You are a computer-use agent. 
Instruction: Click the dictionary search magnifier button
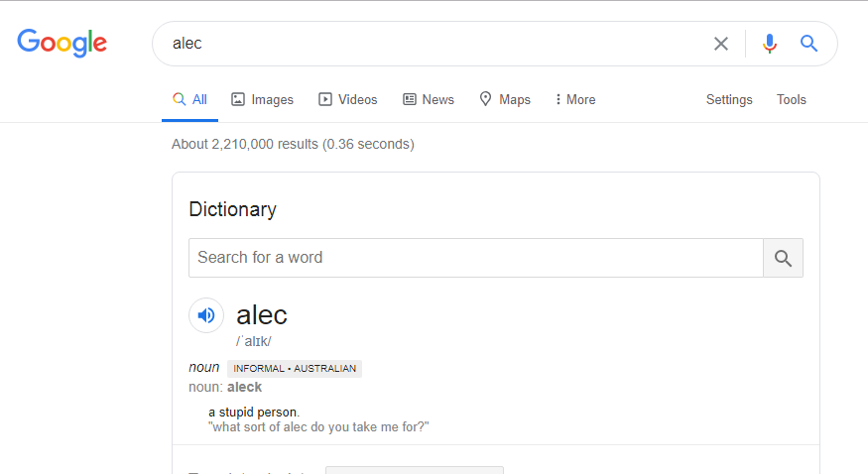click(783, 258)
